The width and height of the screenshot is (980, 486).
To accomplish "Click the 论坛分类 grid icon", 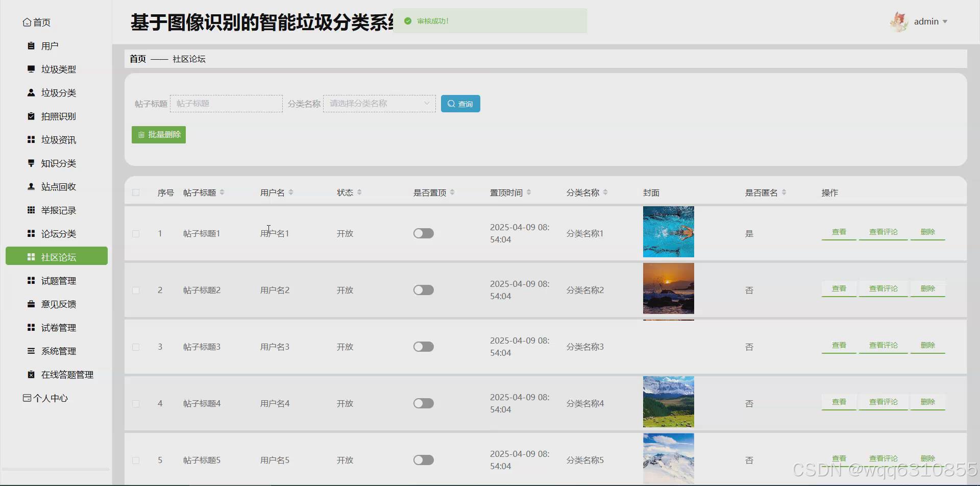I will pyautogui.click(x=31, y=233).
